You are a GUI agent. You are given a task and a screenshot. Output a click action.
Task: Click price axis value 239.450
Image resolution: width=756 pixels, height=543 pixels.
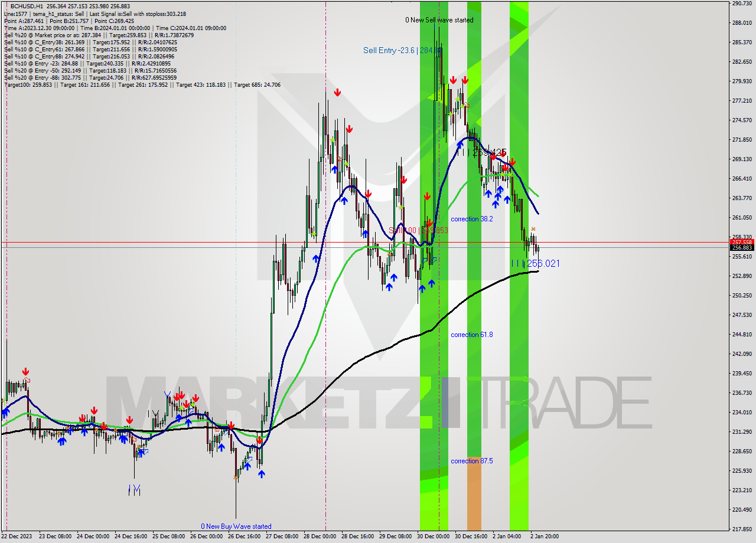point(741,373)
